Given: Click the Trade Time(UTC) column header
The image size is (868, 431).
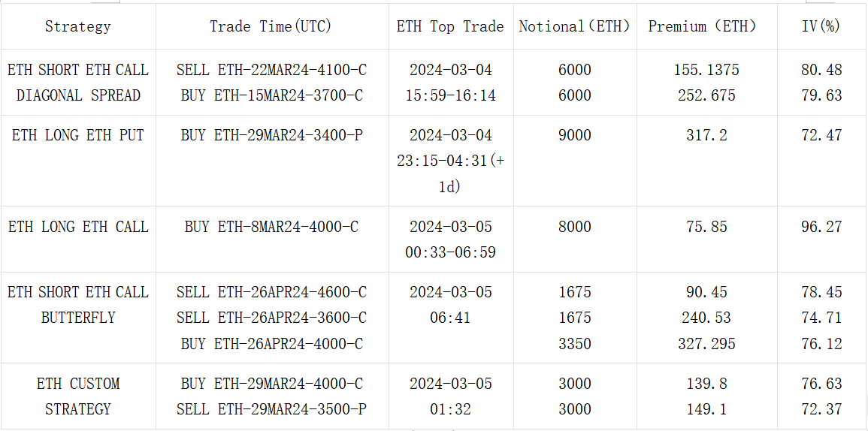Looking at the screenshot, I should pos(271,26).
